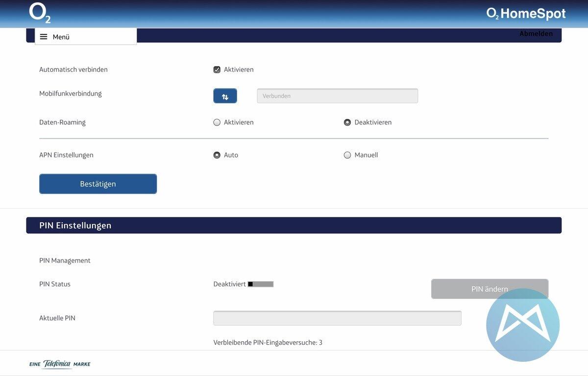Click the Bestätigen button

[98, 184]
